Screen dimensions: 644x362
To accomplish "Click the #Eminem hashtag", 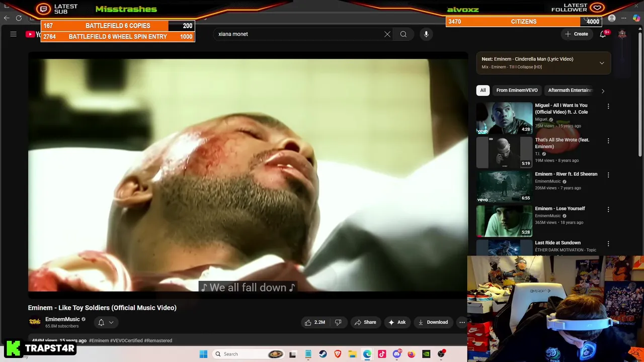I will (x=99, y=340).
